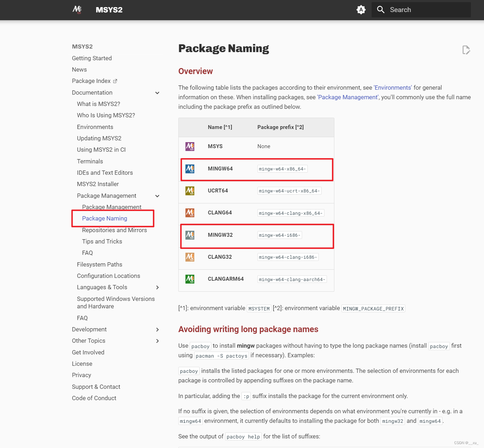Open IDEs and Text Editors page
The width and height of the screenshot is (484, 448).
[x=105, y=173]
